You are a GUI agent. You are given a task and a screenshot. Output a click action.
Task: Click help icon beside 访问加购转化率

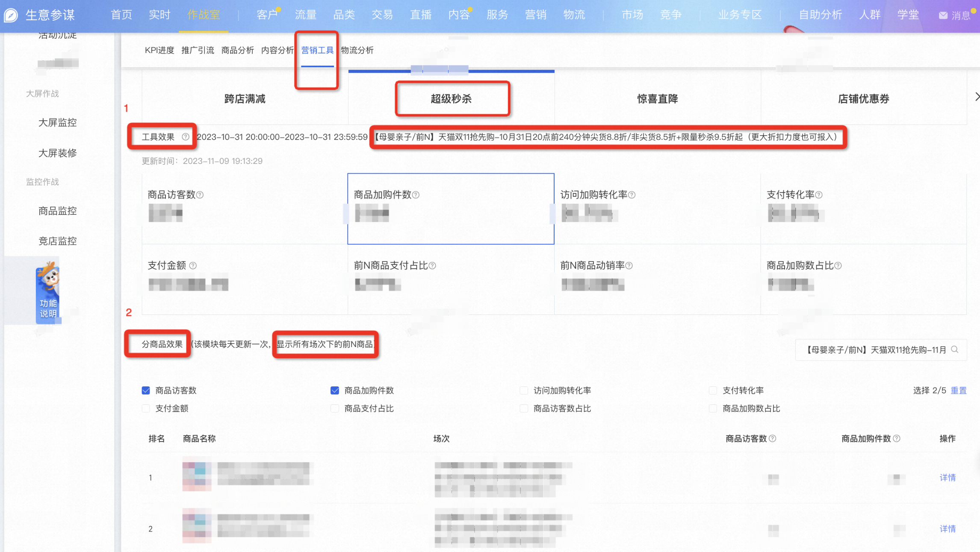tap(632, 195)
